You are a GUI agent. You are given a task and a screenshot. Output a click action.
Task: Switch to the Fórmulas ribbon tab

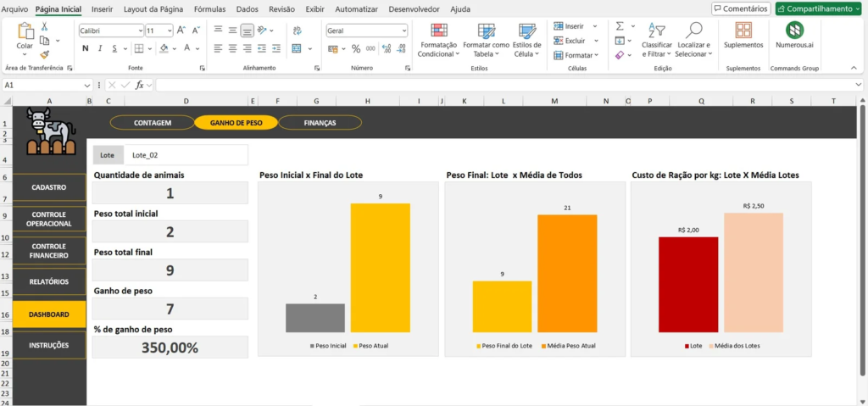(210, 8)
